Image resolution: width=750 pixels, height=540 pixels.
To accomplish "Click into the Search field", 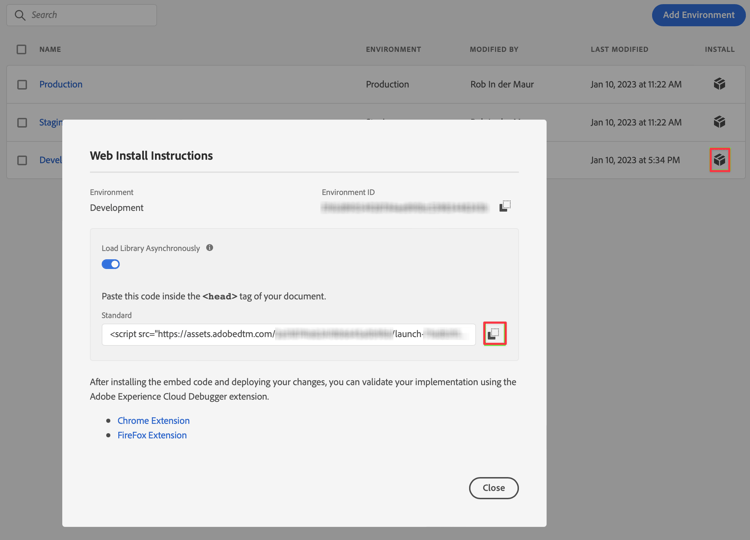I will (82, 15).
